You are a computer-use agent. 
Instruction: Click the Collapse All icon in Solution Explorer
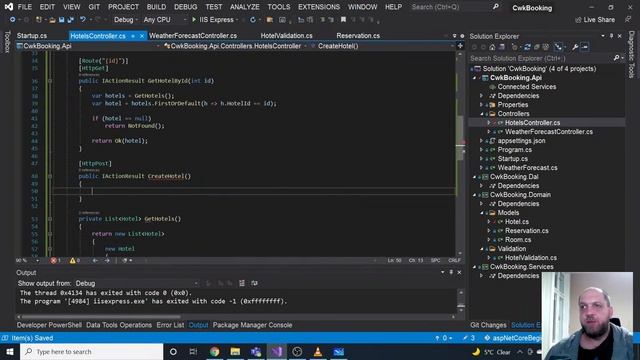537,47
